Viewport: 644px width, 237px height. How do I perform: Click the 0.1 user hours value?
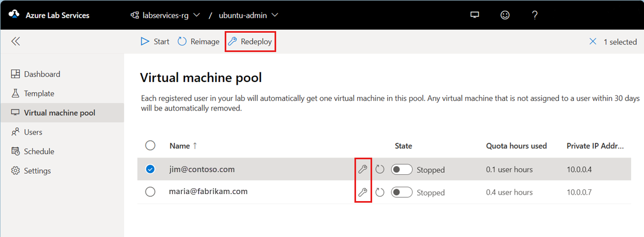click(509, 169)
